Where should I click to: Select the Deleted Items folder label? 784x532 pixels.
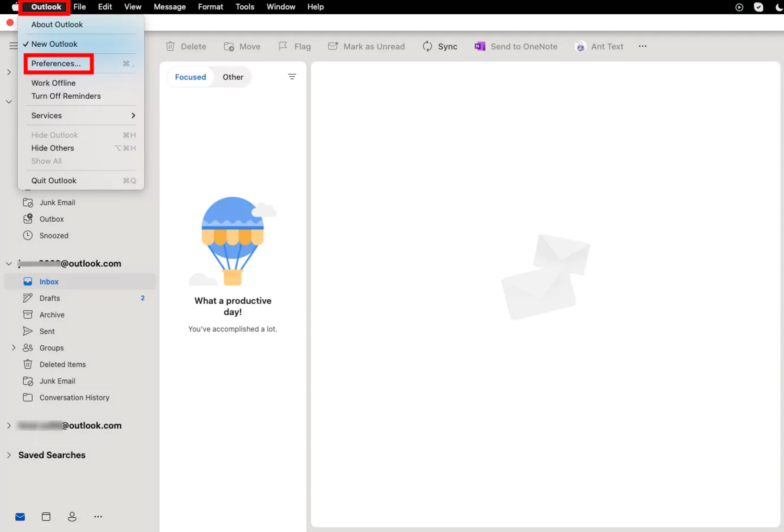coord(62,364)
